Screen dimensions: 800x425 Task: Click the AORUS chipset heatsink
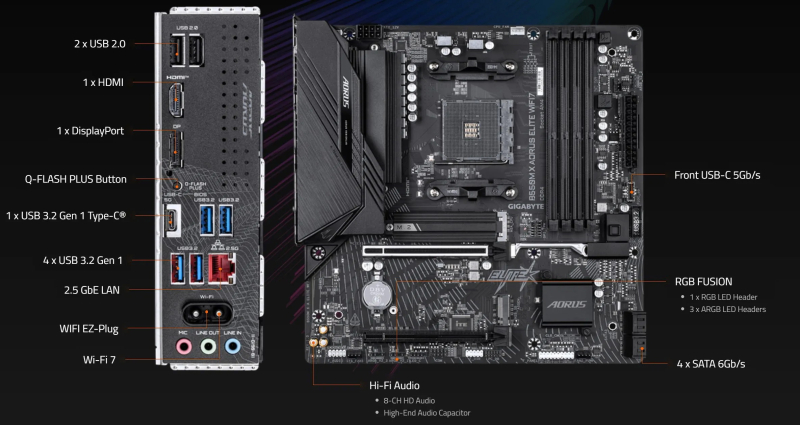[567, 303]
